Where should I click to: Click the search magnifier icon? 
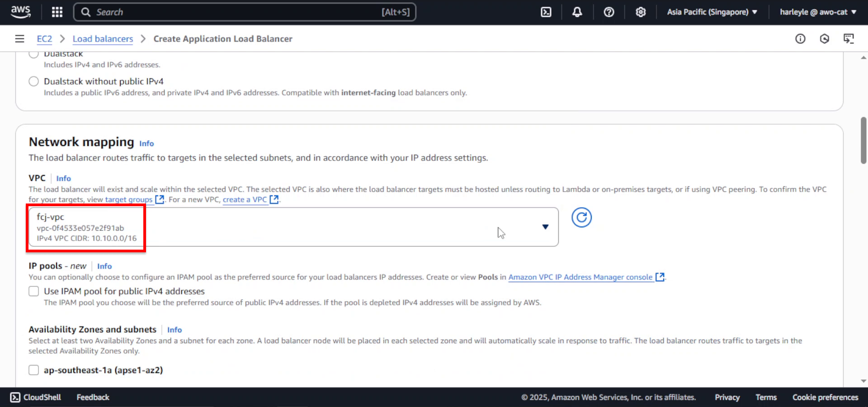(x=85, y=12)
